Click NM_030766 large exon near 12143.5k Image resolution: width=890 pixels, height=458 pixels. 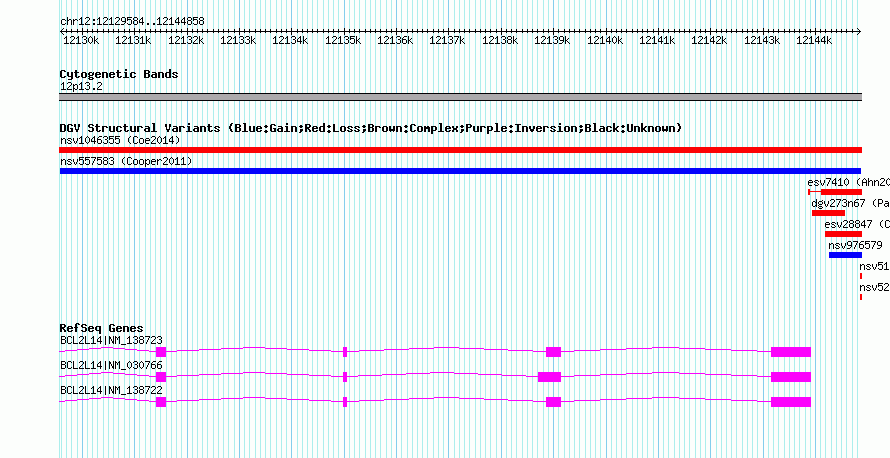click(x=791, y=377)
